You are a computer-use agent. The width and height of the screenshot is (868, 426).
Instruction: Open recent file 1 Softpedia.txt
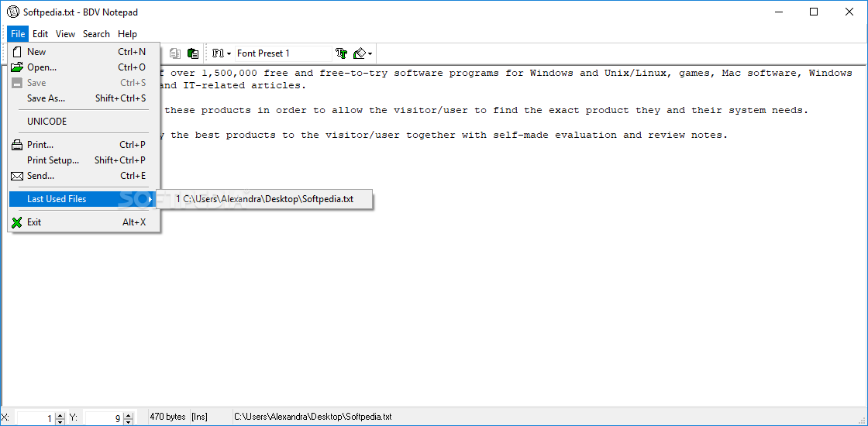(264, 199)
